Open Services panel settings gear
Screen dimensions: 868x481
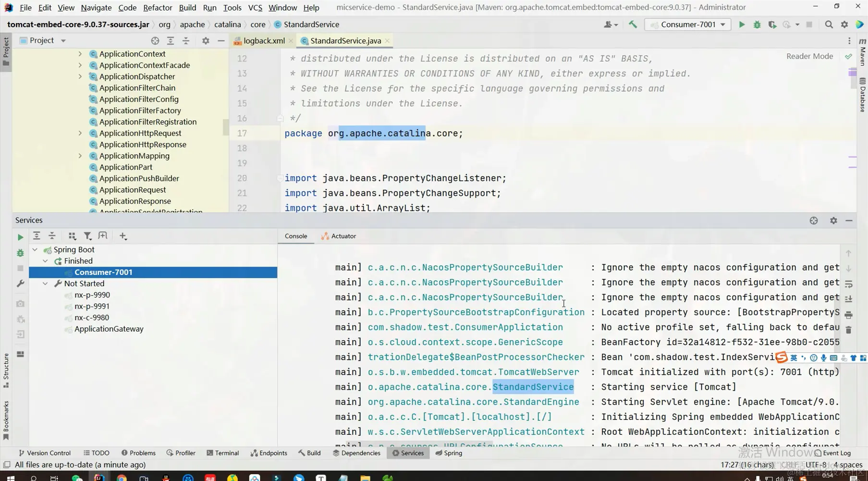coord(833,221)
